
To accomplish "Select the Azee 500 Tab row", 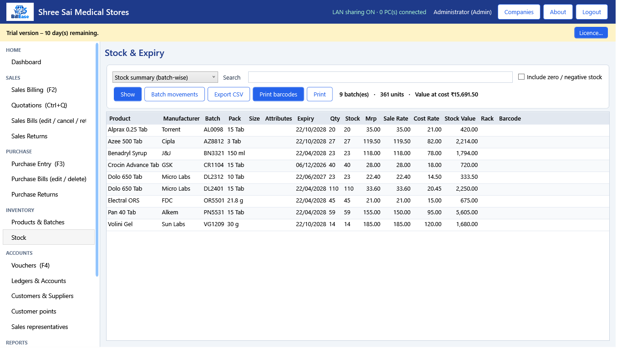I will pyautogui.click(x=358, y=142).
